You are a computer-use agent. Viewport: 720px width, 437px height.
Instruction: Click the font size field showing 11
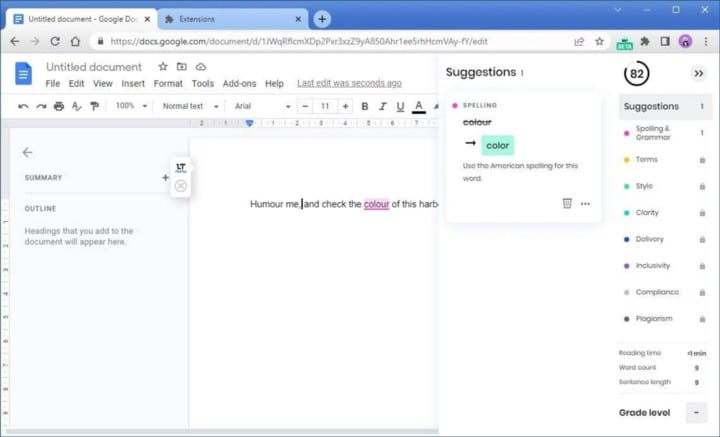(325, 106)
